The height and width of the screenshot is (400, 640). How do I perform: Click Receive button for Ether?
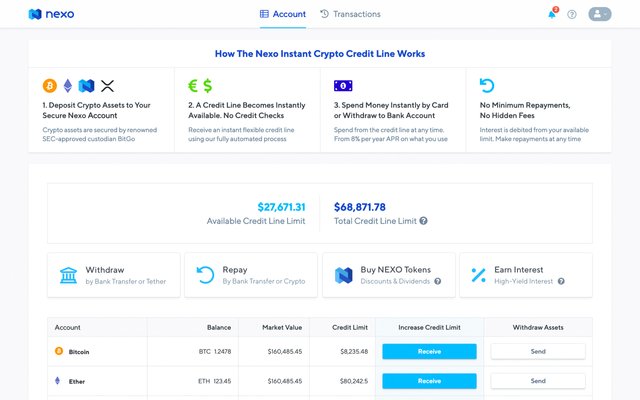coord(429,381)
